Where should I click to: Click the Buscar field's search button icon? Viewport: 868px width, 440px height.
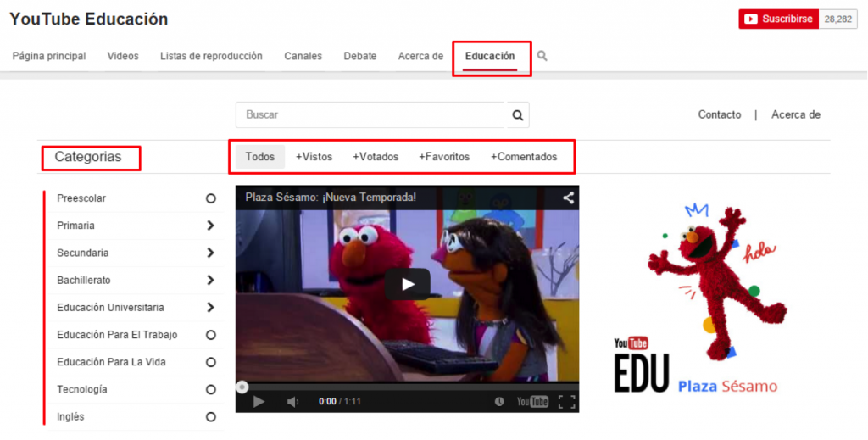pos(518,115)
